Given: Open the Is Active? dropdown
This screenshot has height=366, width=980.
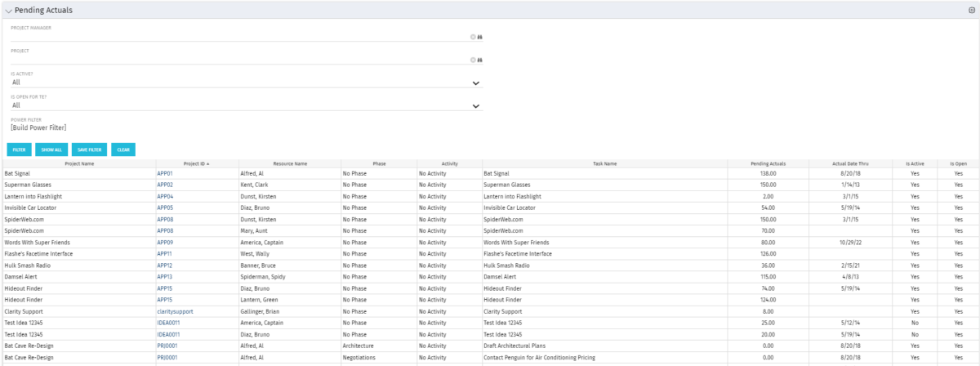Looking at the screenshot, I should pyautogui.click(x=247, y=83).
